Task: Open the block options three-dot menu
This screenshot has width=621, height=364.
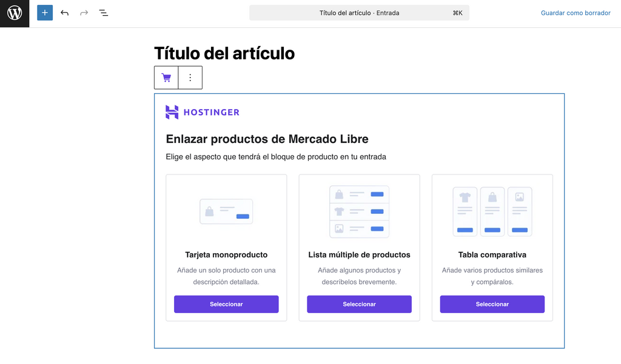Action: click(x=190, y=78)
